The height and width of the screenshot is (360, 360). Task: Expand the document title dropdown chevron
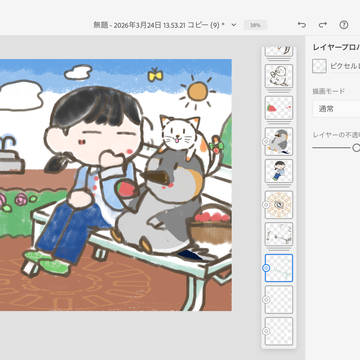[234, 25]
